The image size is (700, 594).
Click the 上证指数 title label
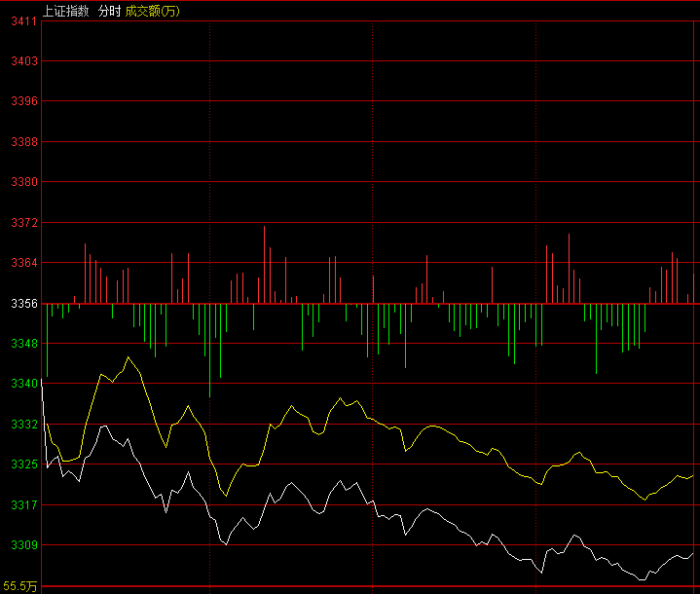(65, 11)
